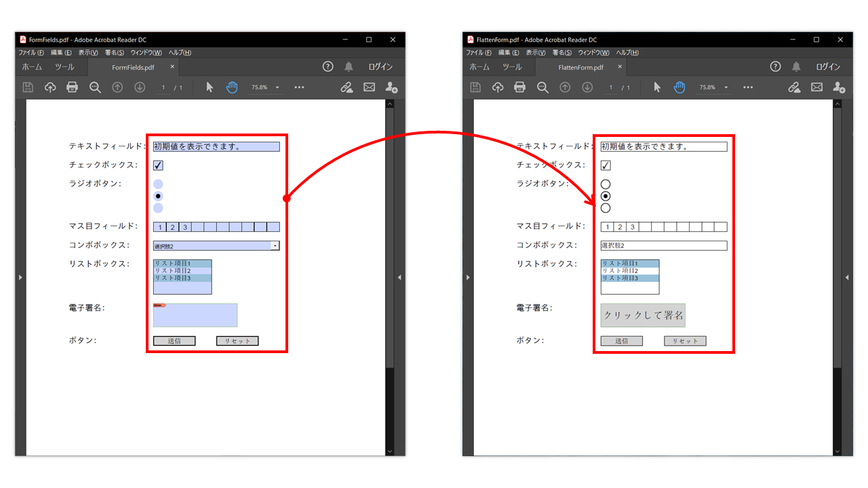Click zoom-out magnifier in FormFields.pdf window
This screenshot has width=868, height=488.
coord(95,87)
